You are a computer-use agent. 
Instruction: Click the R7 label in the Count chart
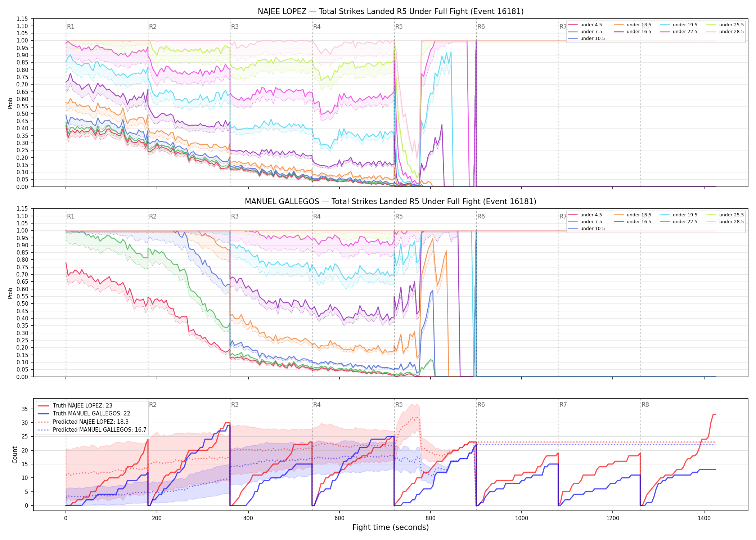tap(563, 405)
